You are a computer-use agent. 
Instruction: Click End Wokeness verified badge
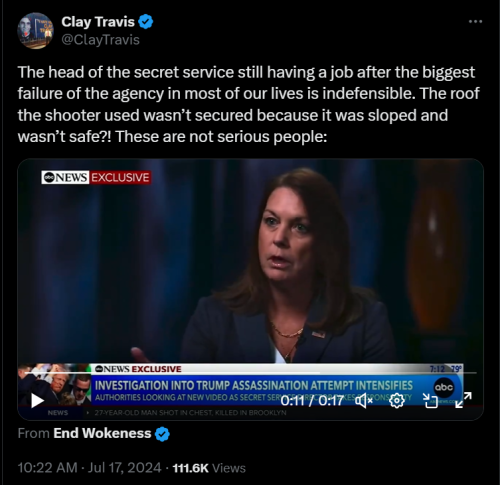(x=162, y=434)
